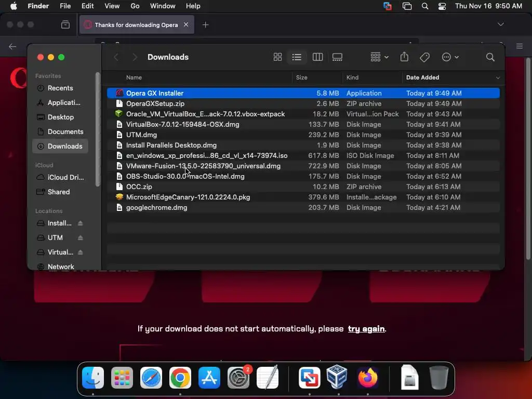Open Control Center in menu bar
Viewport: 532px width, 399px height.
pos(442,6)
